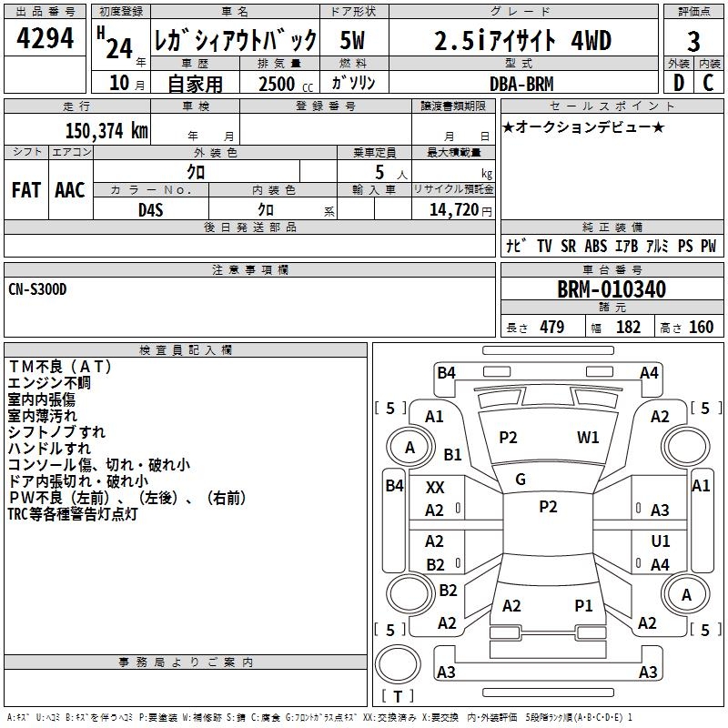The height and width of the screenshot is (728, 728).
Task: Click the アルミ alloy wheels entry
Action: point(657,246)
